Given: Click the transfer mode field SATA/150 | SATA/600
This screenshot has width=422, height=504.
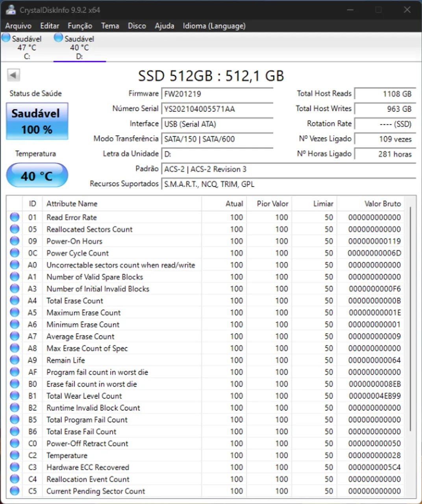Looking at the screenshot, I should pyautogui.click(x=217, y=139).
